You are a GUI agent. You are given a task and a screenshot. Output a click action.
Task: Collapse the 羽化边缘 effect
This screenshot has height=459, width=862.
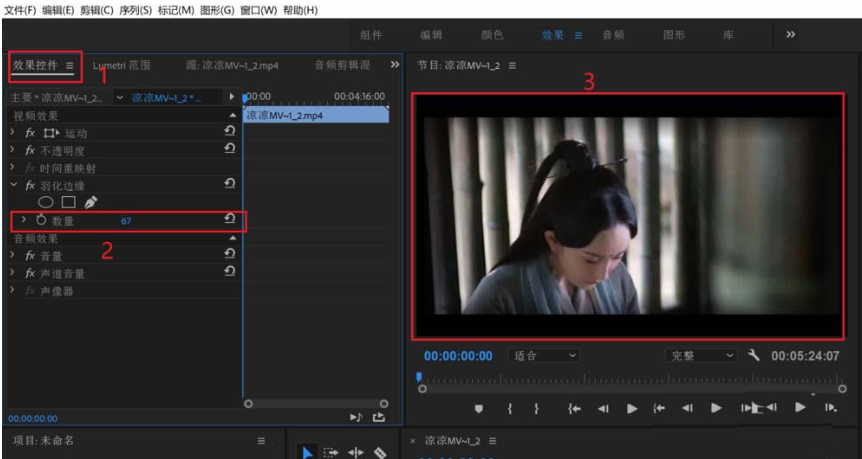(14, 185)
